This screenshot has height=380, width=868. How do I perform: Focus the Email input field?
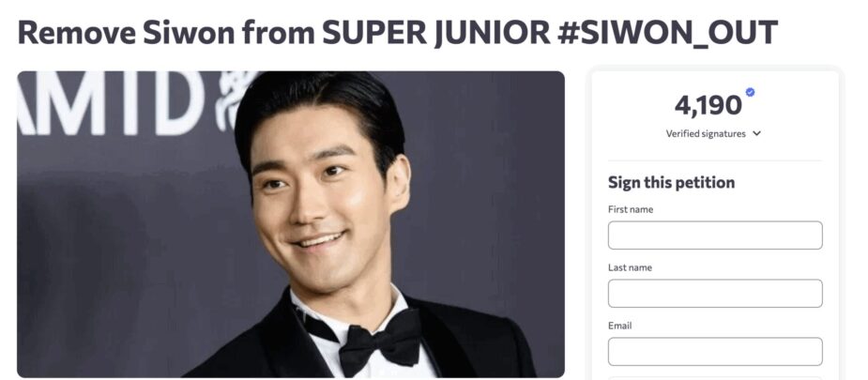(x=715, y=351)
